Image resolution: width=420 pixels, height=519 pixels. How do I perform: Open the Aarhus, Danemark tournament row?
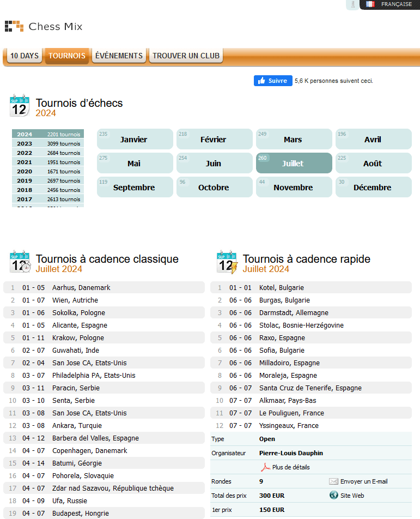click(x=104, y=287)
